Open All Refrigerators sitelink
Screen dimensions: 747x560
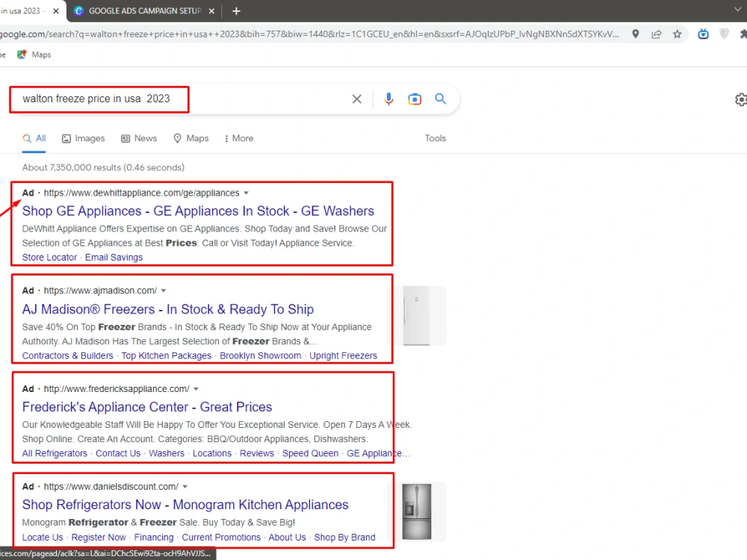coord(55,453)
